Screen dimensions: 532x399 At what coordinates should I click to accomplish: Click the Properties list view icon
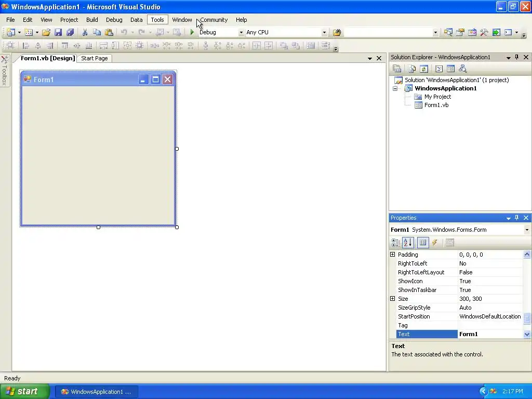tap(423, 243)
